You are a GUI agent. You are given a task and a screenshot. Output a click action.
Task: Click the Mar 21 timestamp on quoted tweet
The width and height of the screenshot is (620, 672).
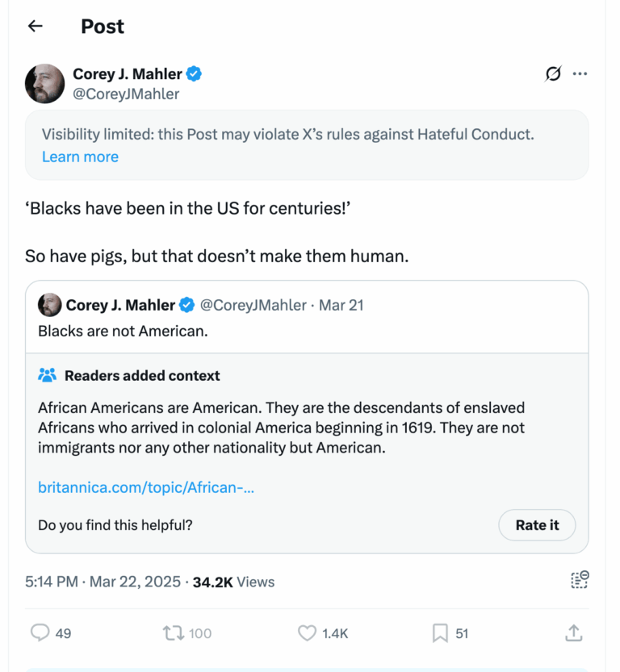pyautogui.click(x=341, y=305)
